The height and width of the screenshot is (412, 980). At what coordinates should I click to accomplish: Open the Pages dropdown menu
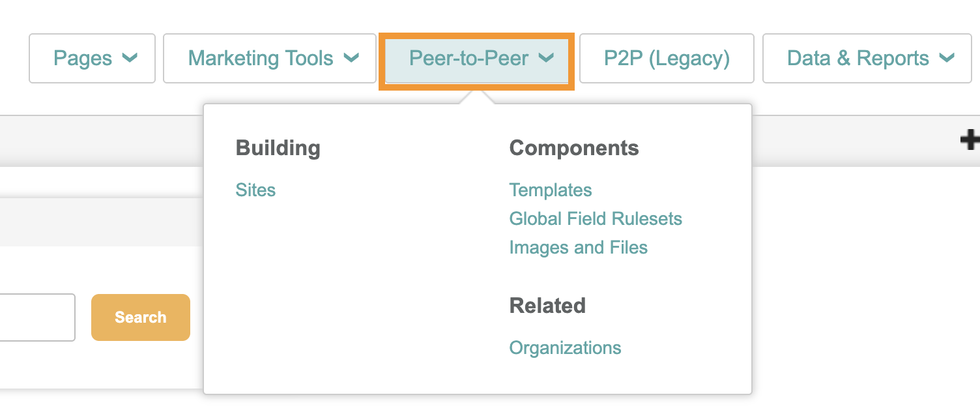pos(83,59)
